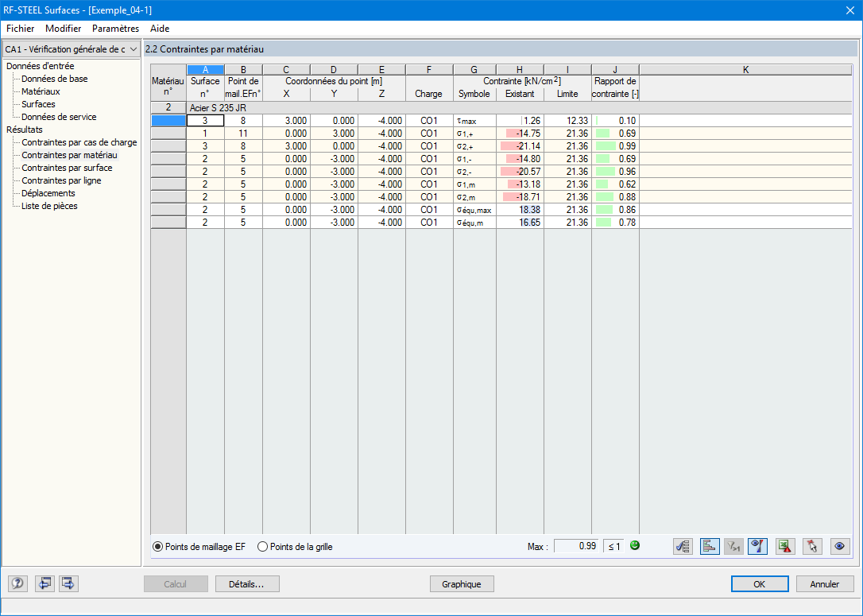This screenshot has height=616, width=863.
Task: Open Déplacements tree item
Action: coord(48,193)
